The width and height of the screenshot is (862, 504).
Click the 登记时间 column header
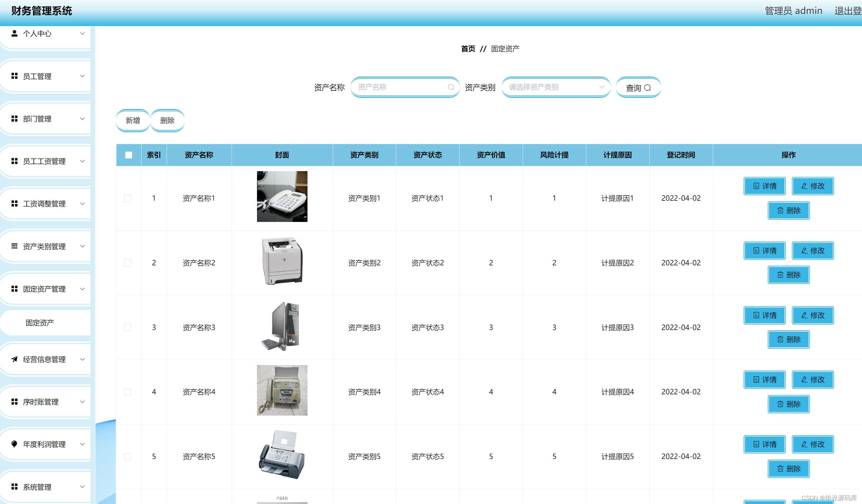pos(681,155)
